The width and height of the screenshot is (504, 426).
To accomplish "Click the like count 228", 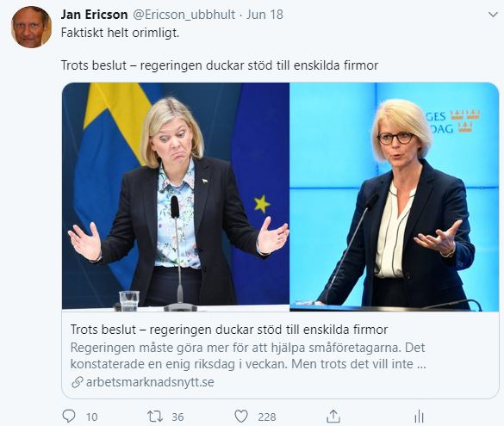I will click(x=267, y=417).
